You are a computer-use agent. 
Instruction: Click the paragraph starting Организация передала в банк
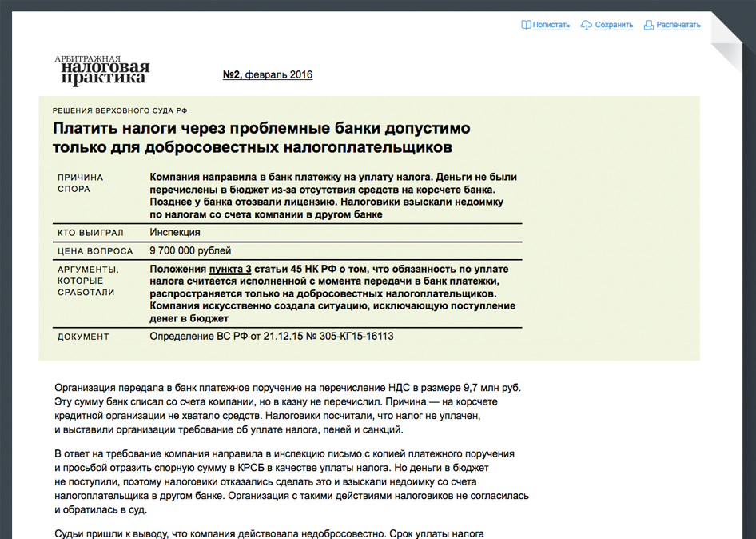pyautogui.click(x=288, y=408)
